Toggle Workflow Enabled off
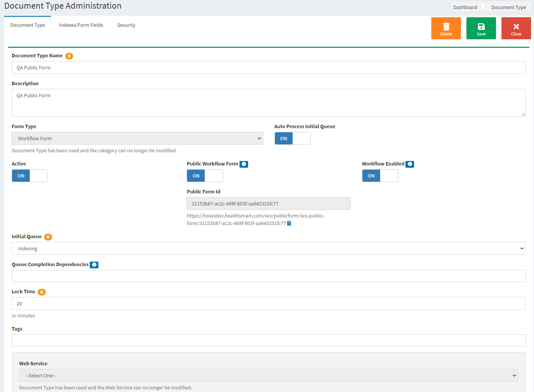Viewport: 534px width, 392px height. pos(380,176)
